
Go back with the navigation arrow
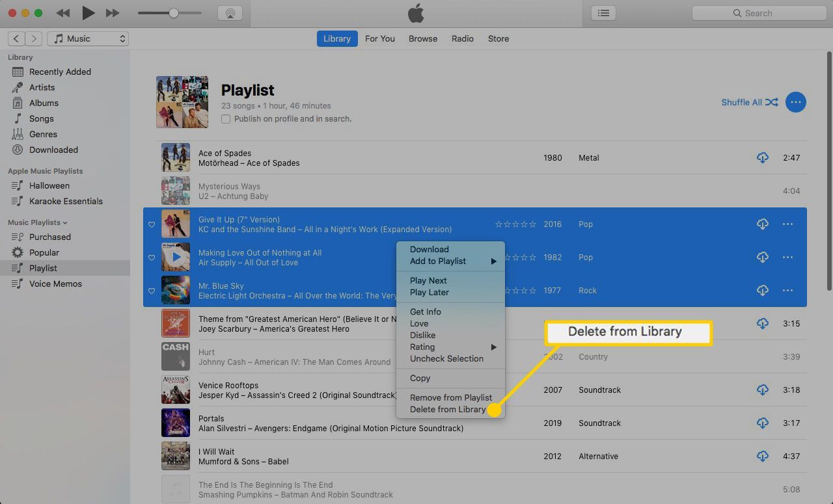pos(16,39)
